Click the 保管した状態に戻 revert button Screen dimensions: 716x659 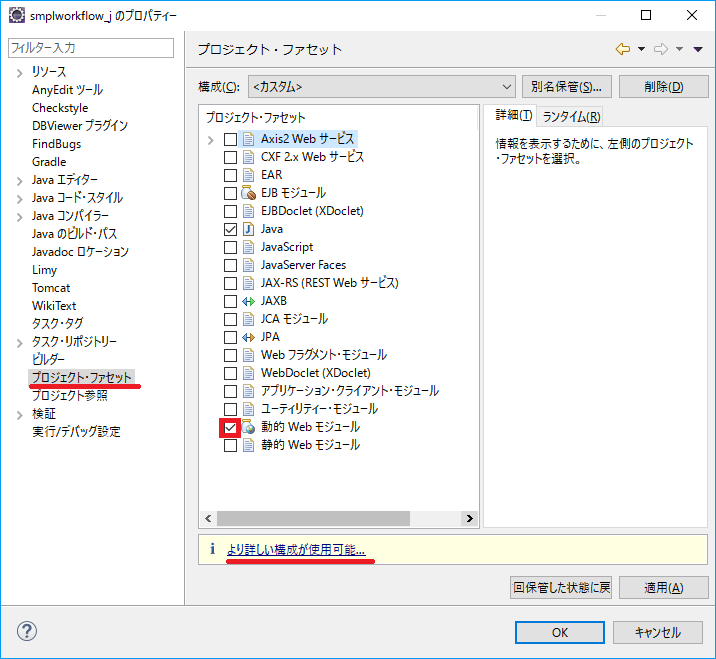point(561,587)
